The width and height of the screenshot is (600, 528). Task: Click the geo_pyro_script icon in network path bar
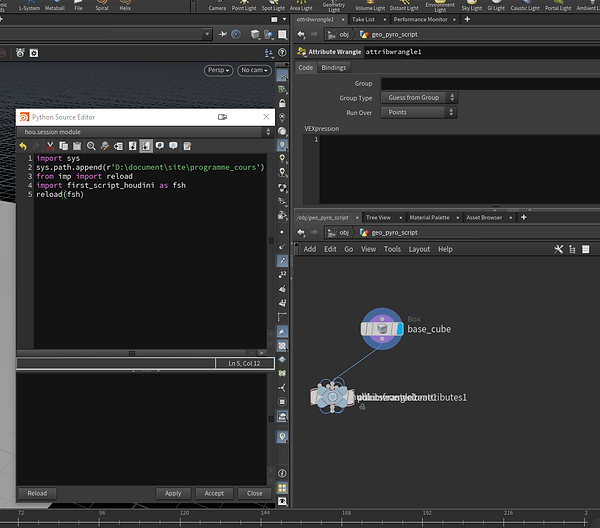point(364,233)
